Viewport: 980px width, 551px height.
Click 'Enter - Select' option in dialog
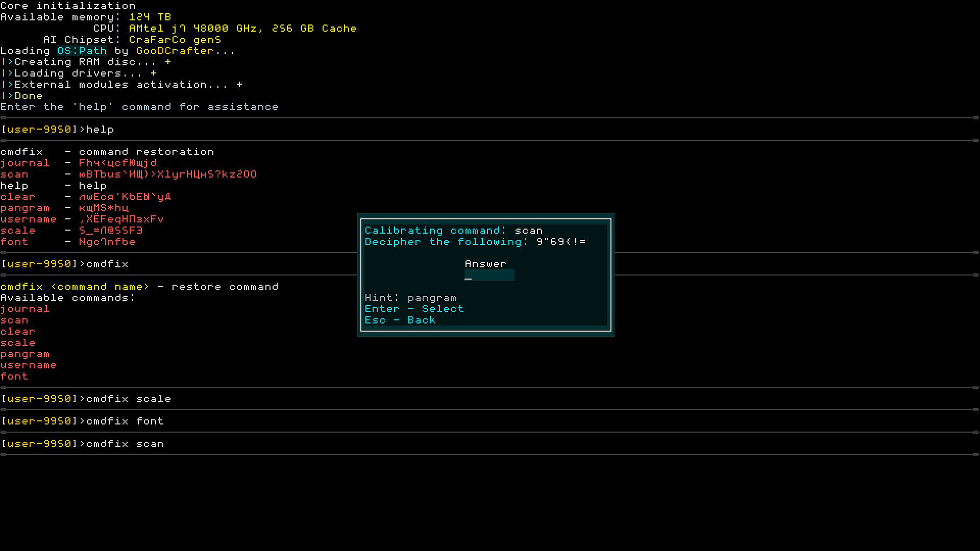coord(414,309)
